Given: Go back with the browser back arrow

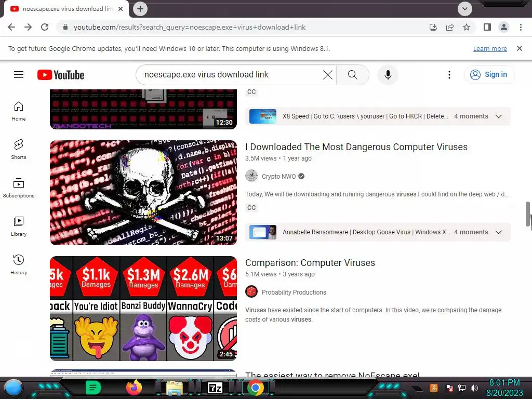Looking at the screenshot, I should (x=11, y=27).
